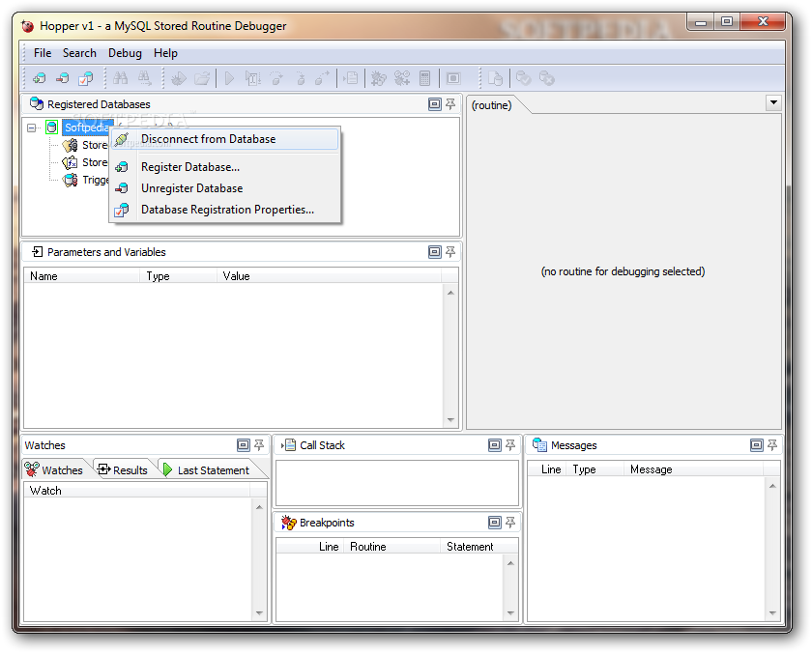The height and width of the screenshot is (653, 812).
Task: Click the run to cursor toolbar icon
Action: tap(252, 78)
